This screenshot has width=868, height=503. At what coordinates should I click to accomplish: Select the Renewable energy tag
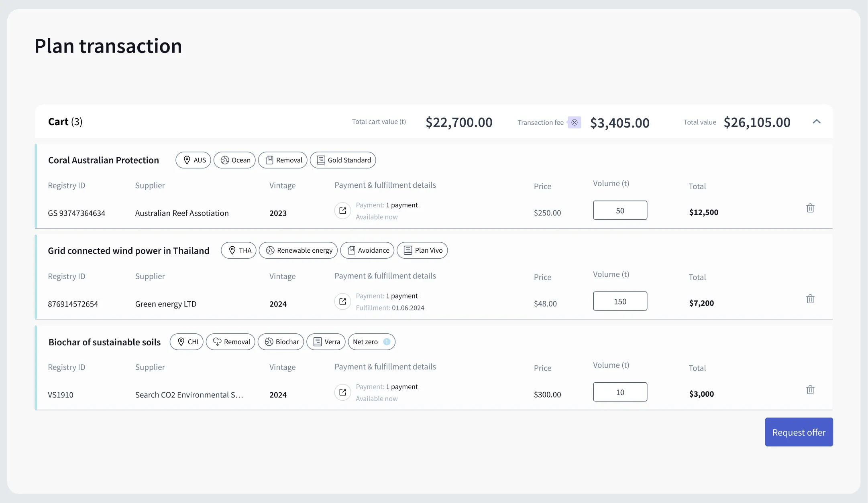[x=298, y=250]
